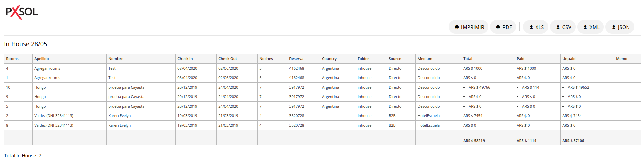This screenshot has height=162, width=644.
Task: Click the download icon beside XLS
Action: coord(531,27)
